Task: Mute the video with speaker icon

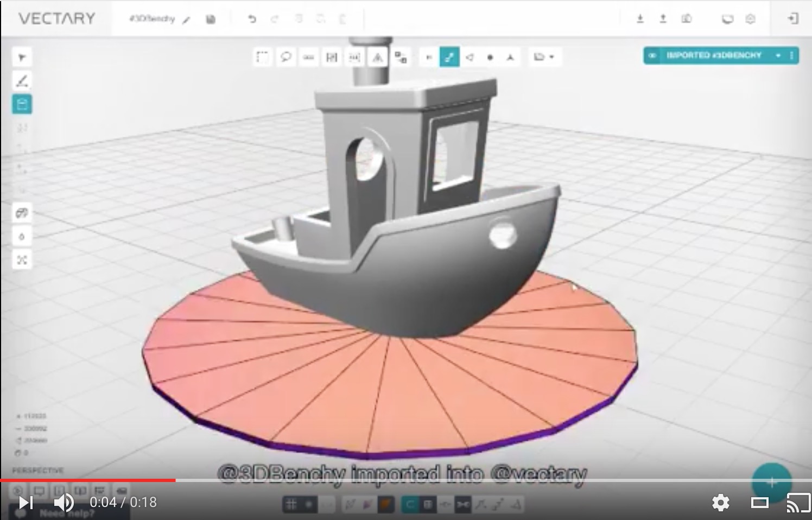Action: pyautogui.click(x=64, y=503)
